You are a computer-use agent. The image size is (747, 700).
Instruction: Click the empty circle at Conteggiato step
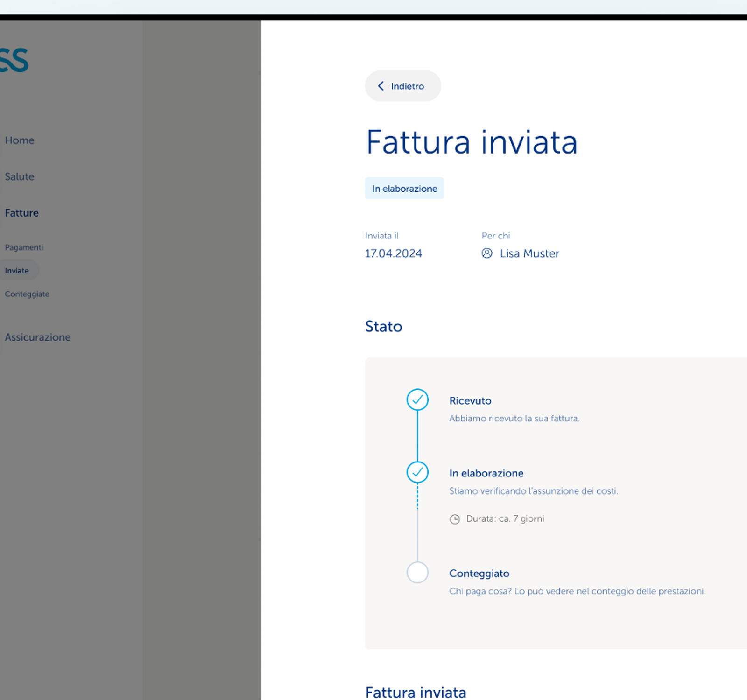click(x=418, y=573)
